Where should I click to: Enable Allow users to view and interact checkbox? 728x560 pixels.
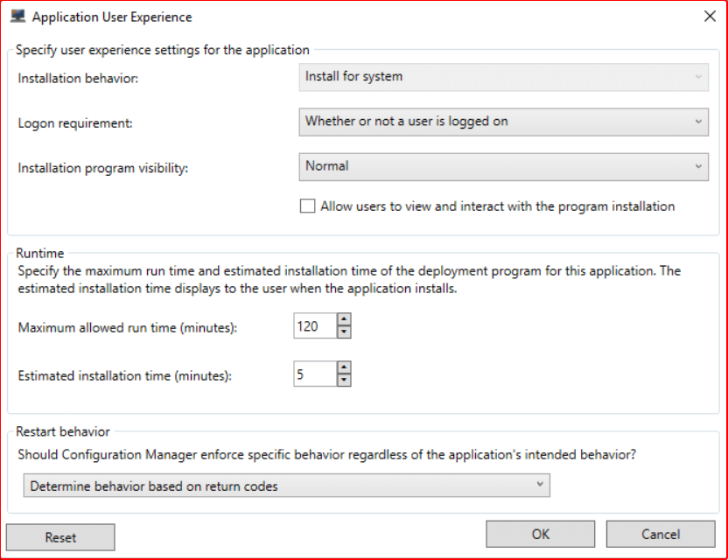(x=307, y=206)
